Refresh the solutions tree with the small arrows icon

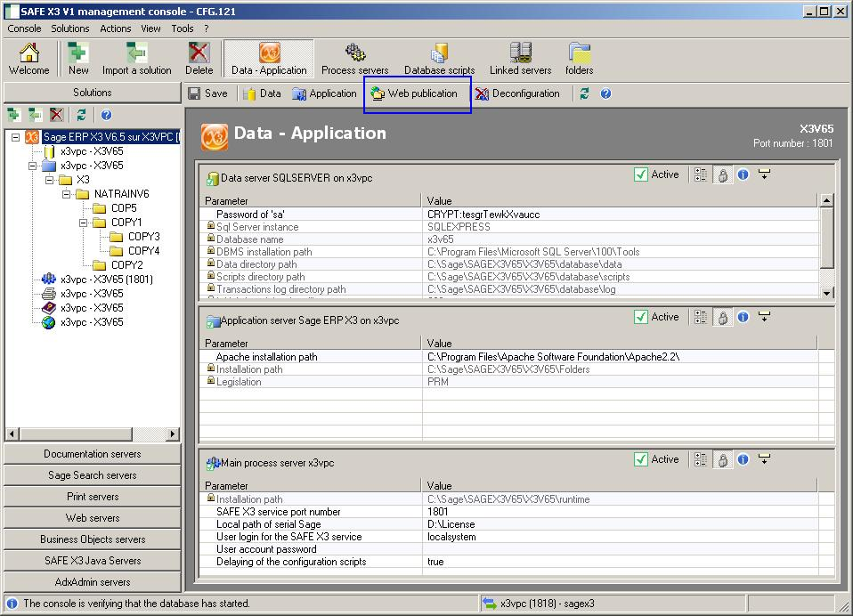coord(81,115)
